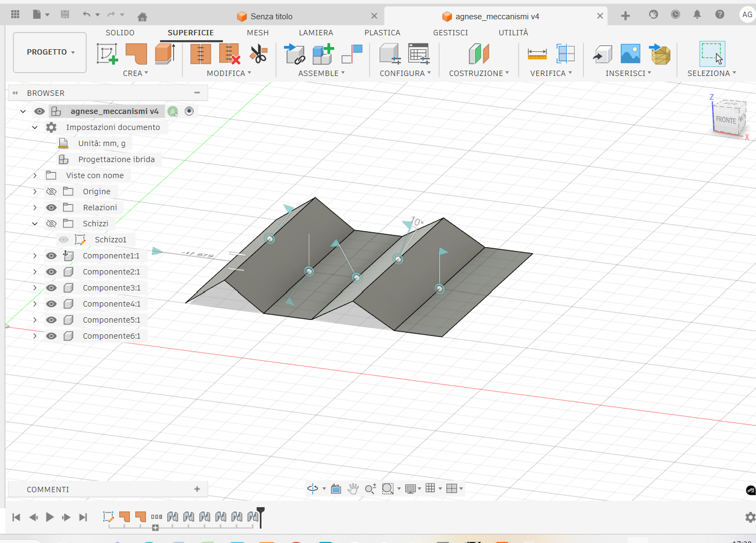Select the Measure tool under Verifica
The width and height of the screenshot is (756, 543).
537,54
